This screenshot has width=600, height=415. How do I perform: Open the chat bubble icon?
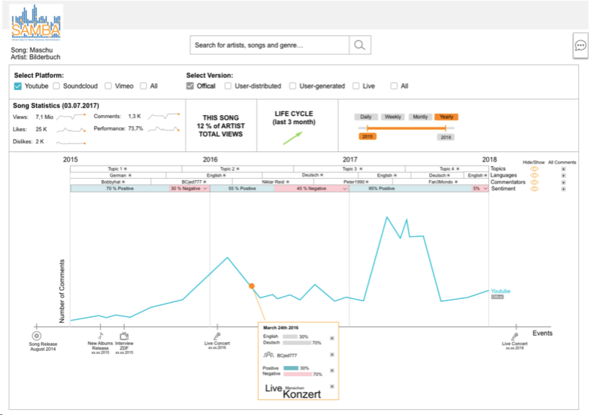pos(581,45)
